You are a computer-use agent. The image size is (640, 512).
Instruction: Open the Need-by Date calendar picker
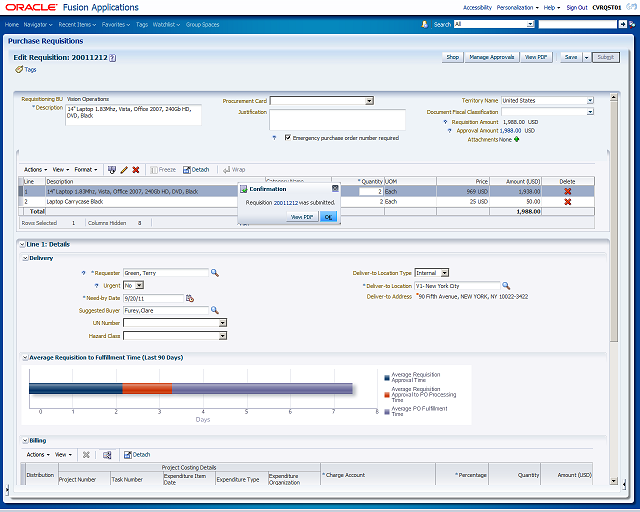(x=190, y=298)
